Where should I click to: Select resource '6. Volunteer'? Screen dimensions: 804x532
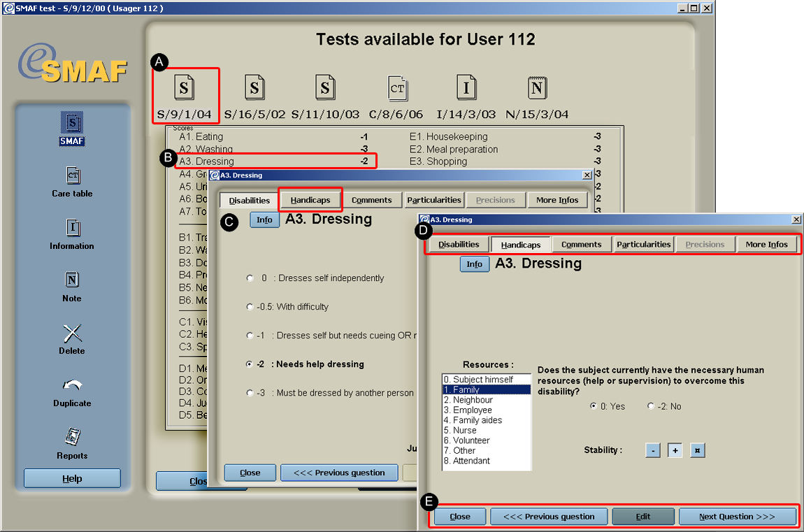click(486, 440)
